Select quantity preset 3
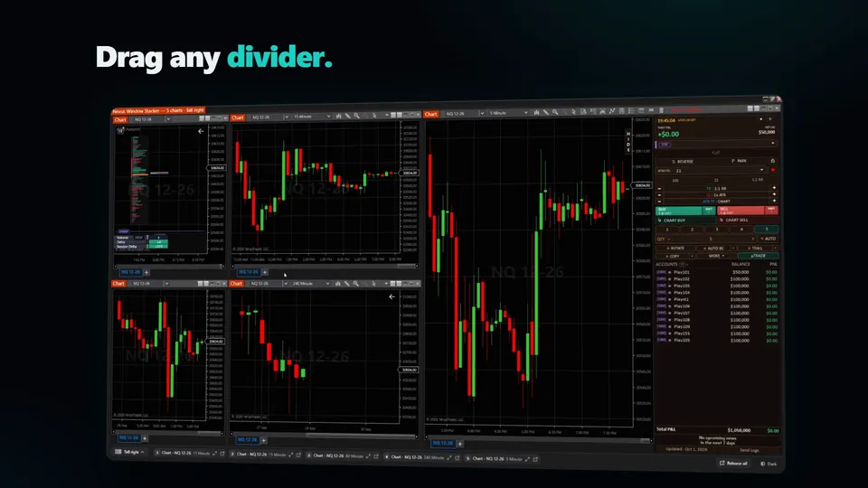The width and height of the screenshot is (868, 488). point(717,229)
